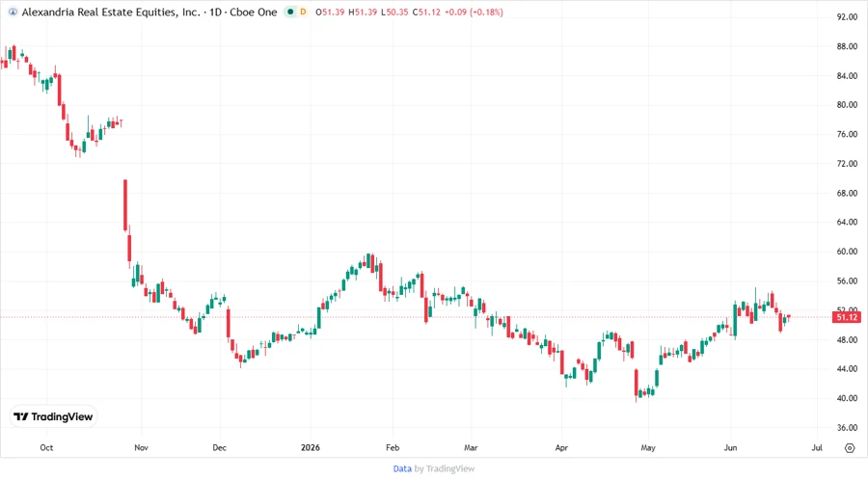This screenshot has width=868, height=480.
Task: Click the 60.00 price scale label
Action: pos(847,251)
